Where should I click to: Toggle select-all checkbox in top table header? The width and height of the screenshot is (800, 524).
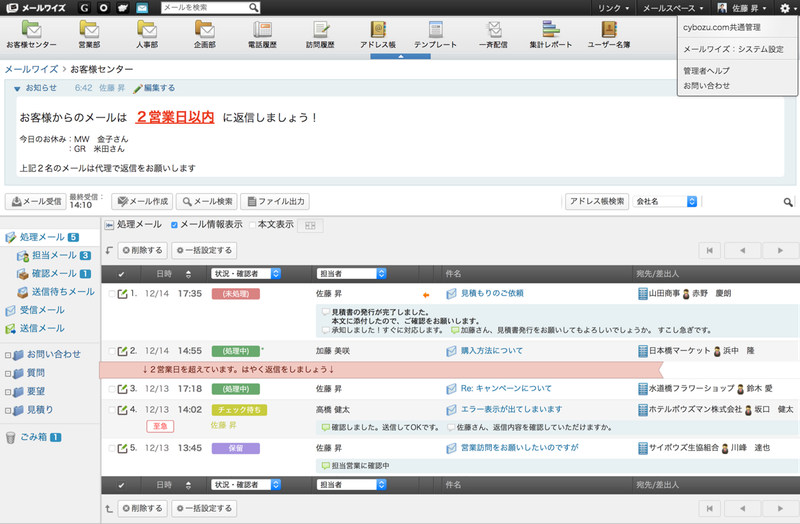(x=121, y=274)
